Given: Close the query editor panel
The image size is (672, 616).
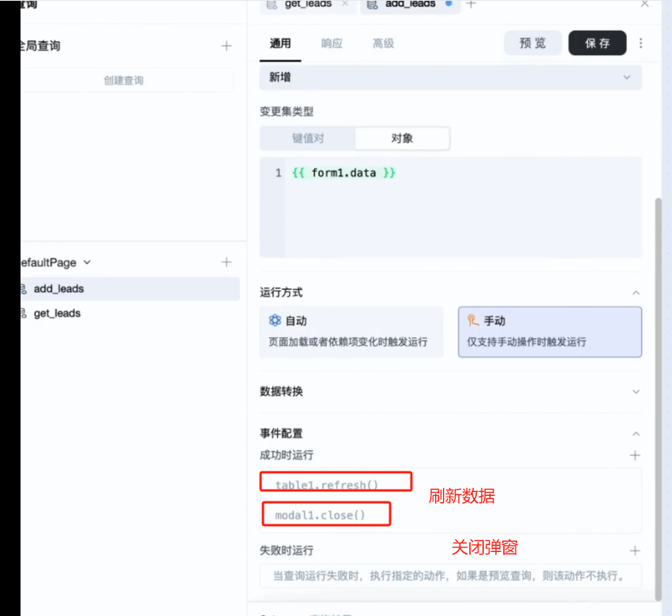Looking at the screenshot, I should 644,5.
